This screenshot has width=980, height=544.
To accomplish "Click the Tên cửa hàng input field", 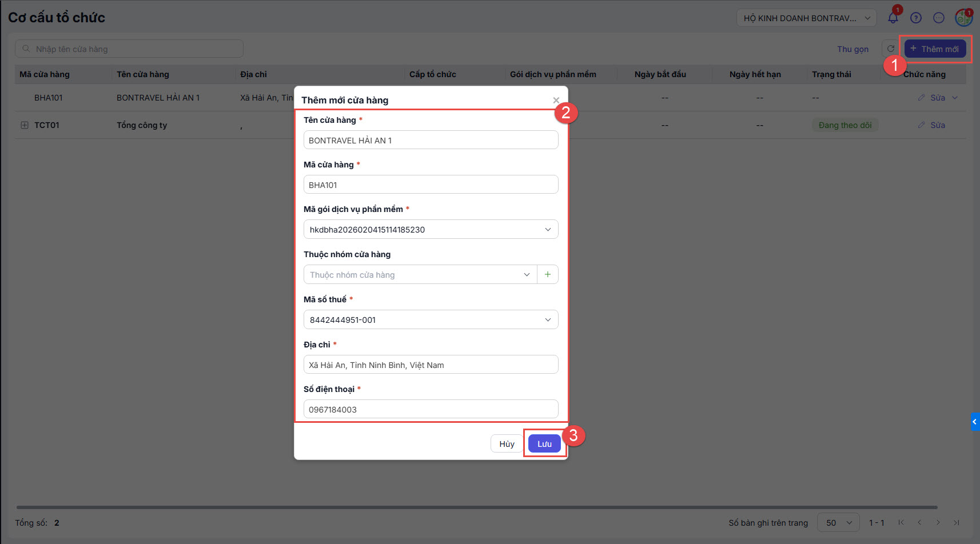I will tap(431, 141).
